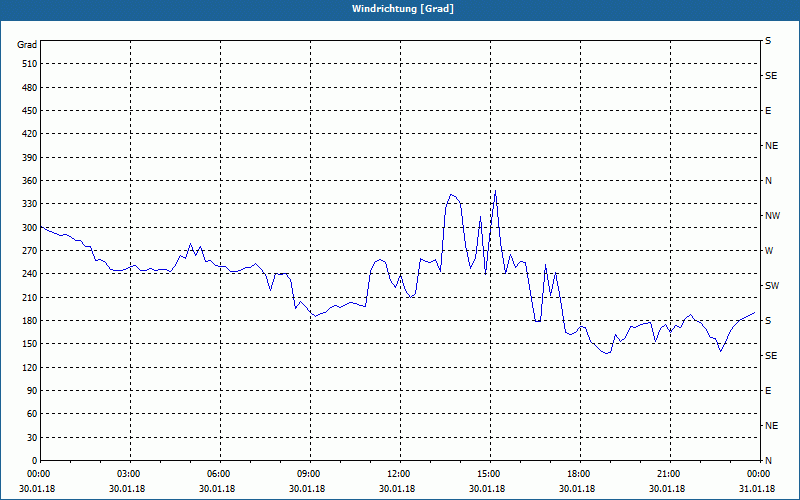This screenshot has height=500, width=800.
Task: Select the 390 degree axis label
Action: pos(29,158)
